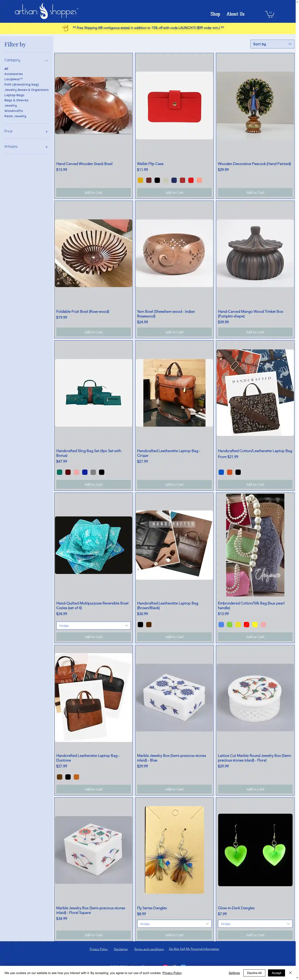Add Hand Carved Wooden Snack Bowl to cart
The image size is (299, 980).
pos(93,192)
